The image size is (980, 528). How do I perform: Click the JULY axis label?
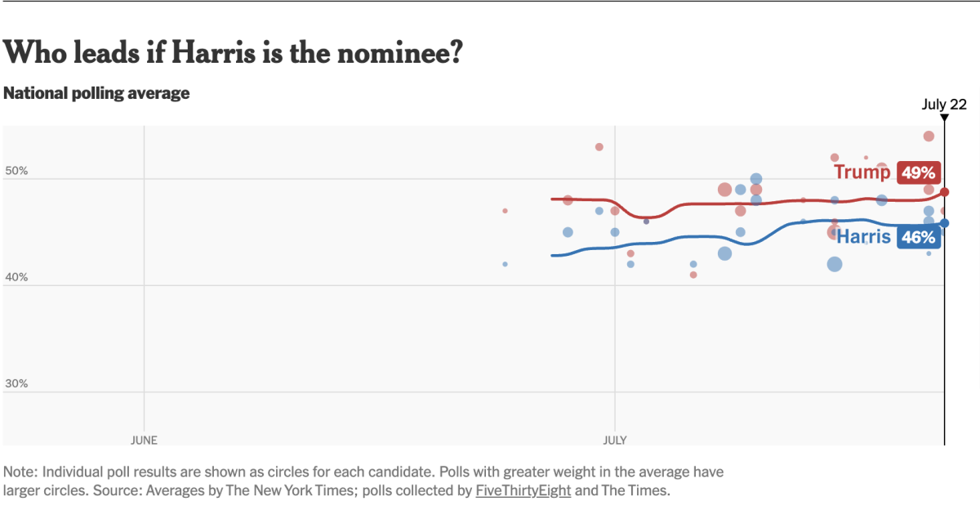point(614,440)
